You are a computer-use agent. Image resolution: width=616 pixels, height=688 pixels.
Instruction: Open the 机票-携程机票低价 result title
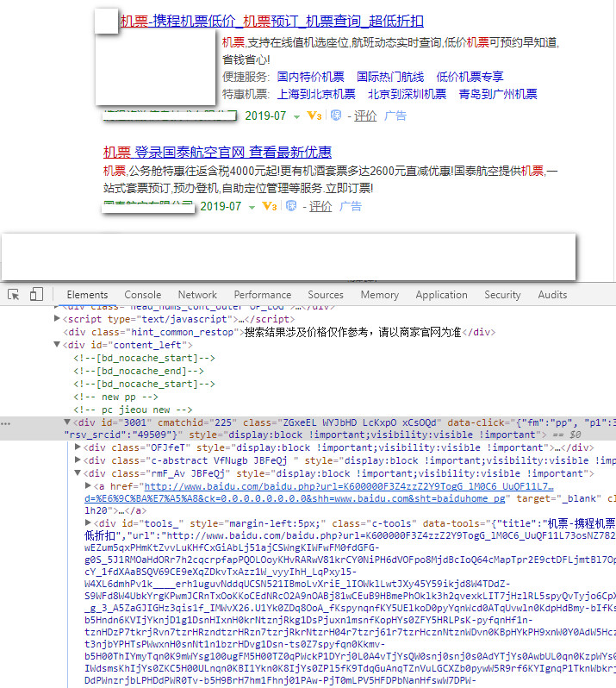pyautogui.click(x=272, y=21)
